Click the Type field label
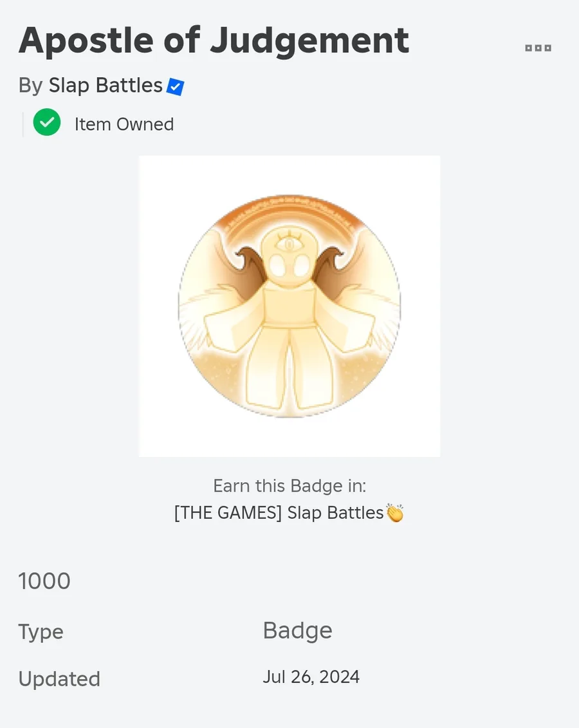 point(41,632)
